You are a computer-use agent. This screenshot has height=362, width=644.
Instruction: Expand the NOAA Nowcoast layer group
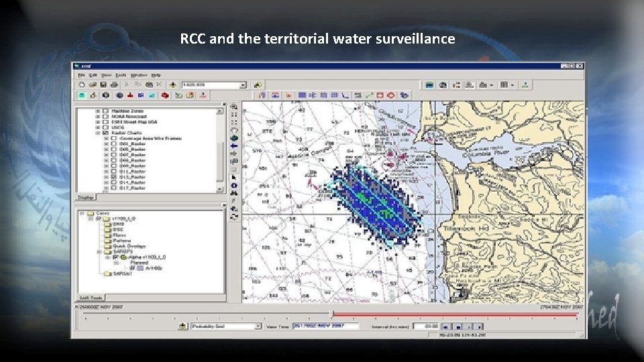click(x=98, y=117)
